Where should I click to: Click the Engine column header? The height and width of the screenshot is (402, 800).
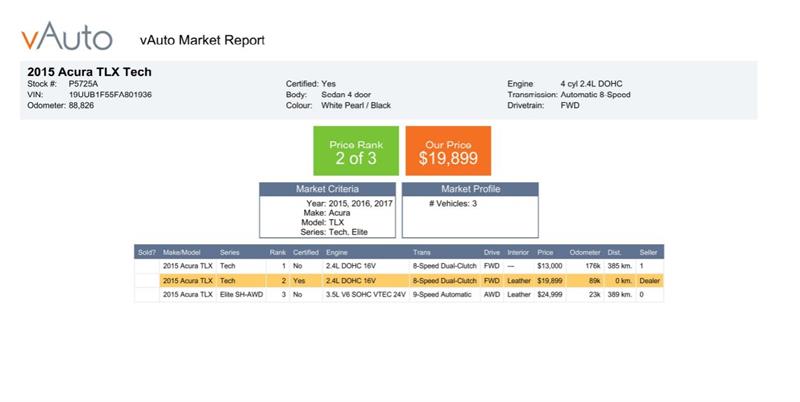(337, 252)
